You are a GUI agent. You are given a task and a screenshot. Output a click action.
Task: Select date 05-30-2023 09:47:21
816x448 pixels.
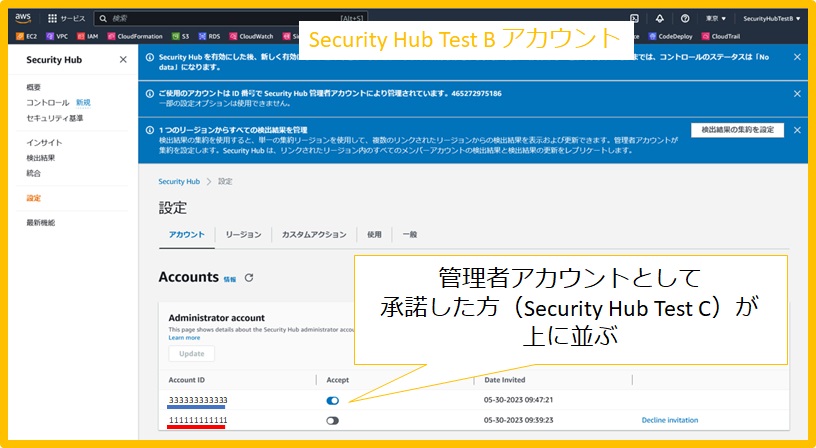518,400
